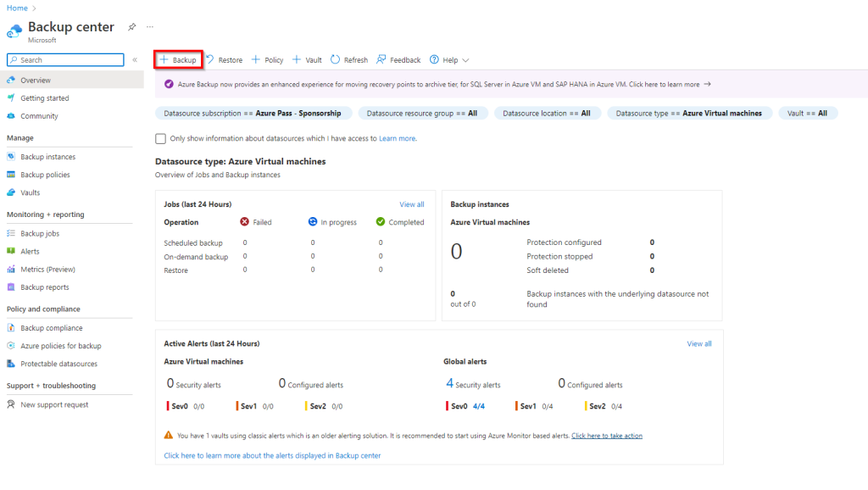The image size is (868, 490).
Task: Open Backup jobs under Monitoring
Action: 40,234
